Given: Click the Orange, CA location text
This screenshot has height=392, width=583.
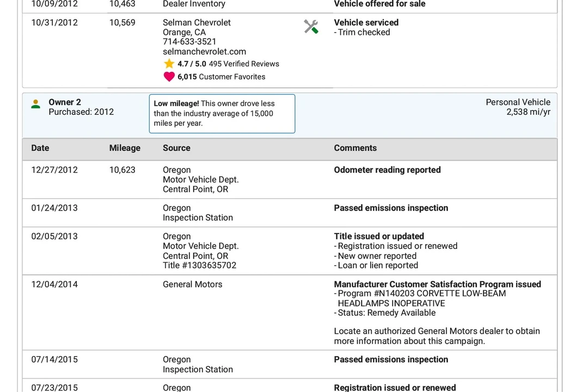Looking at the screenshot, I should (184, 32).
